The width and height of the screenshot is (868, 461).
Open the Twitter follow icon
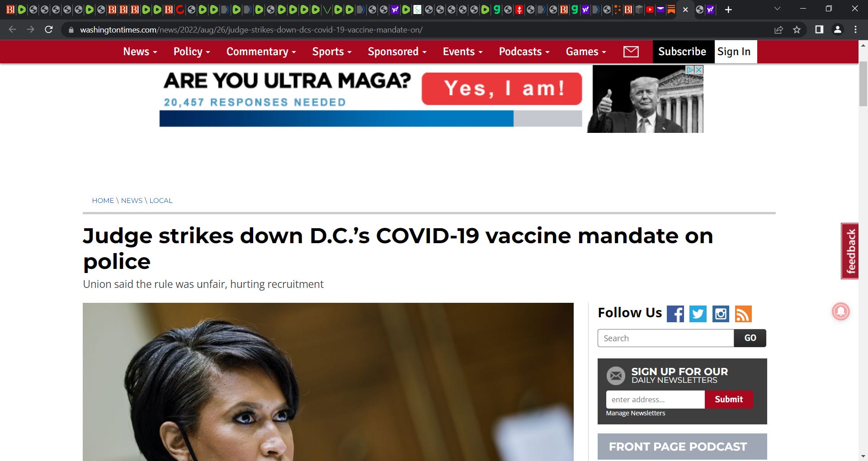point(698,314)
